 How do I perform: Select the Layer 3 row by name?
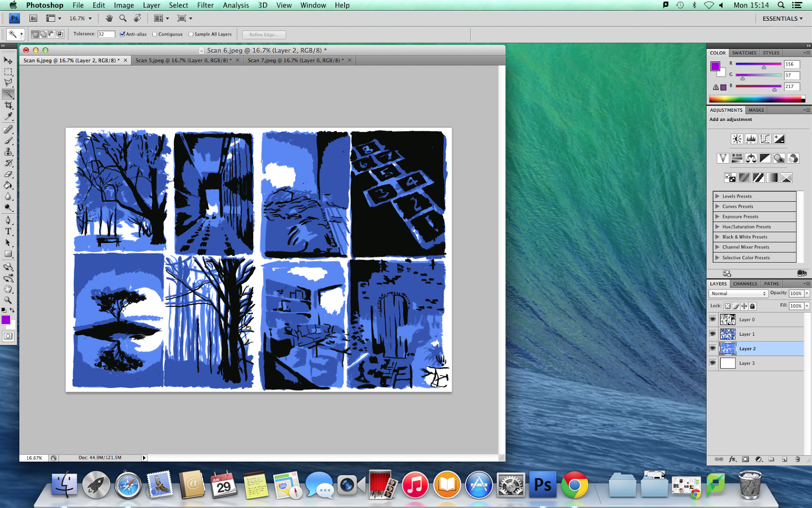(747, 363)
